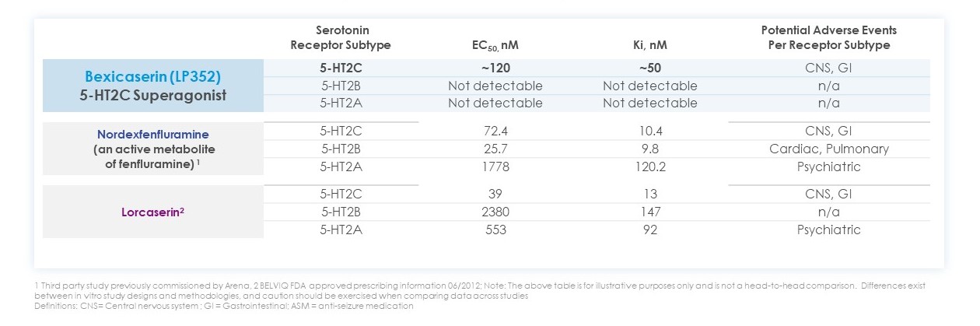The image size is (980, 326).
Task: Click the Nordexfenfluramine compound label
Action: (153, 134)
